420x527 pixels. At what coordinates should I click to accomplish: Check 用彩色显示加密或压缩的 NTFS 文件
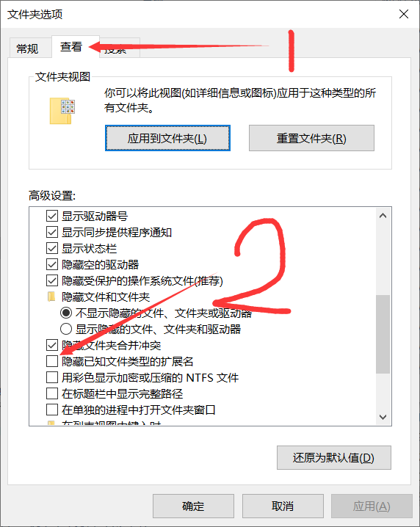(x=52, y=377)
